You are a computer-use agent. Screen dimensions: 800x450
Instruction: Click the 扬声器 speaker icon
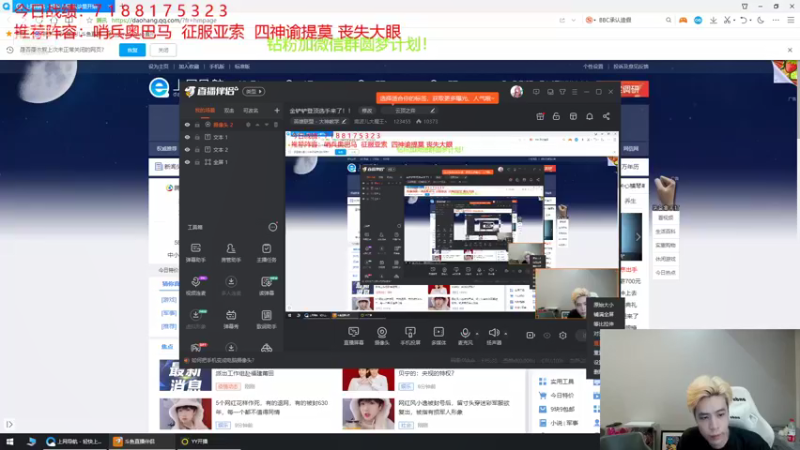pyautogui.click(x=493, y=336)
